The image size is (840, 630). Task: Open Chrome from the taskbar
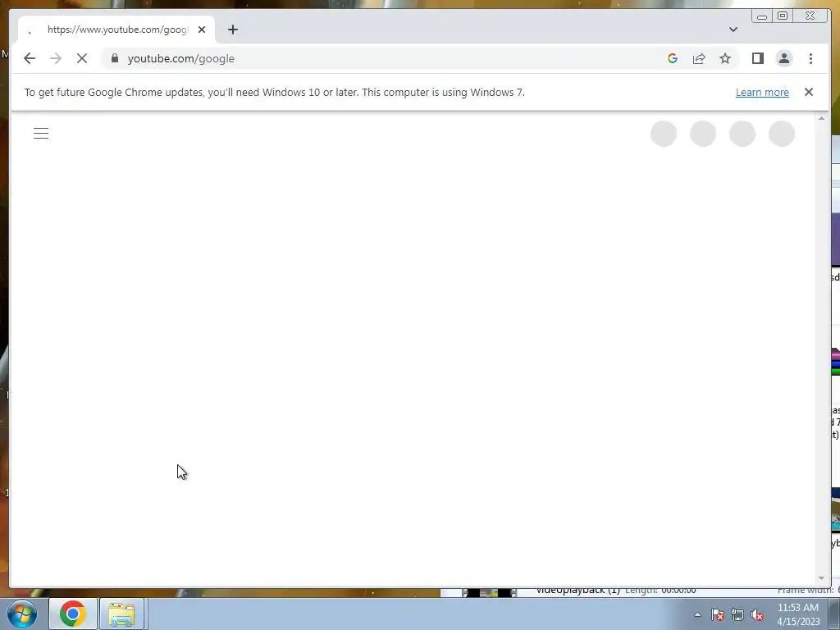click(73, 614)
